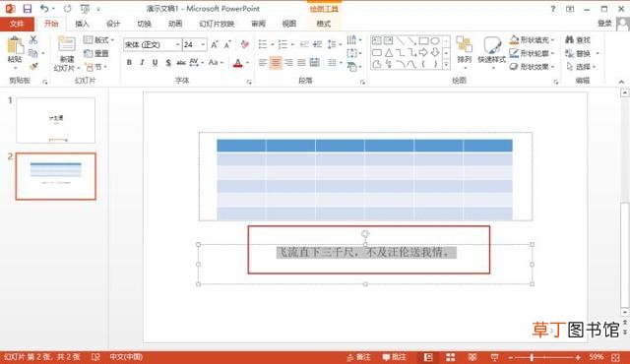Cut the selection with the scissors icon
The image size is (630, 364).
click(x=33, y=39)
